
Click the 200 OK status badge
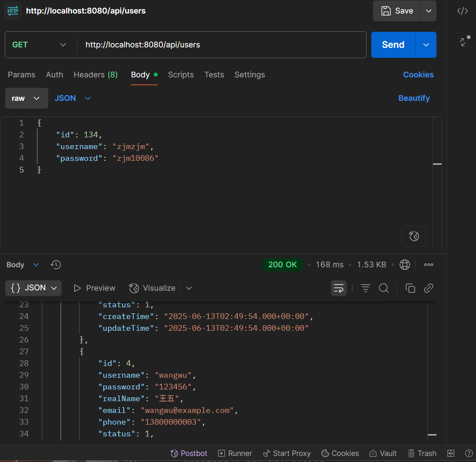tap(282, 265)
